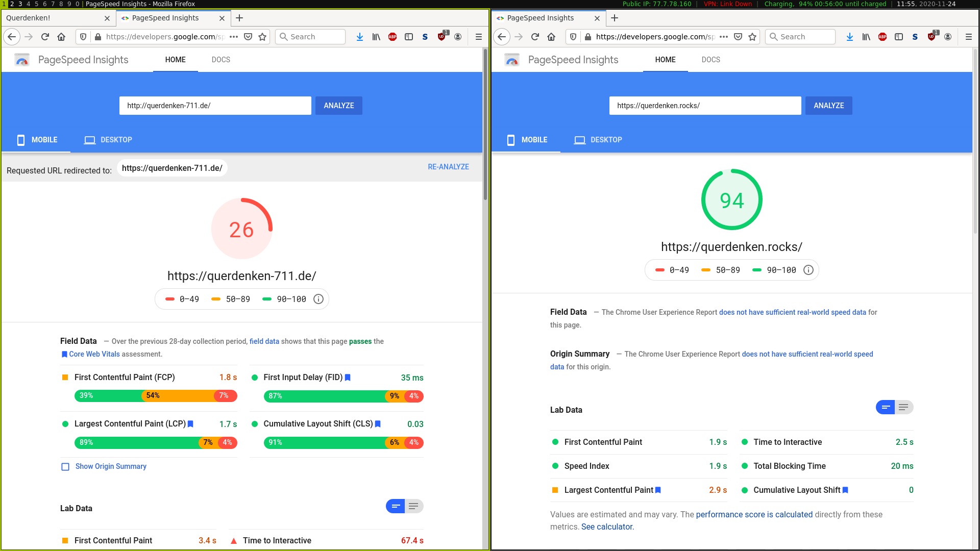The image size is (980, 551).
Task: Open page actions ellipsis in right URL bar
Action: tap(724, 37)
